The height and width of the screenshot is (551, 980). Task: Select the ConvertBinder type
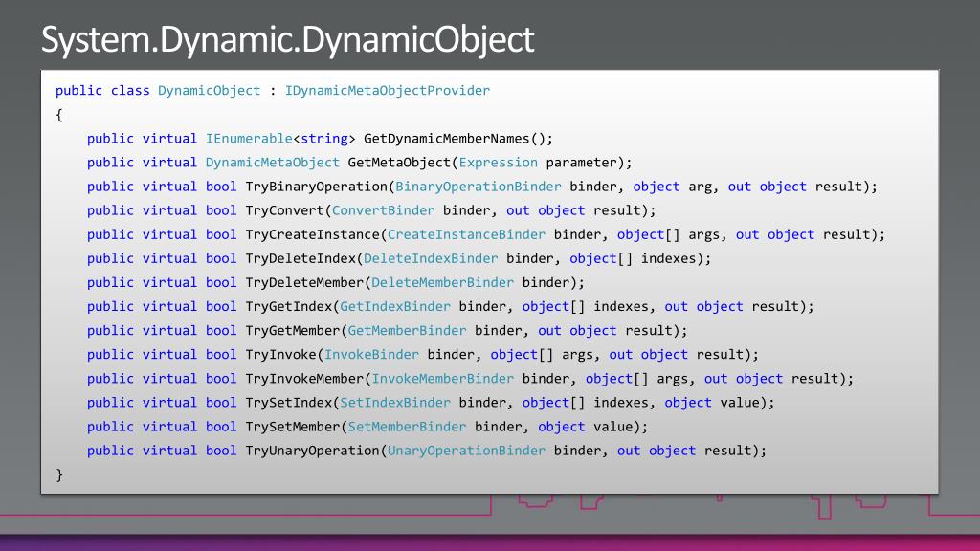(x=383, y=210)
